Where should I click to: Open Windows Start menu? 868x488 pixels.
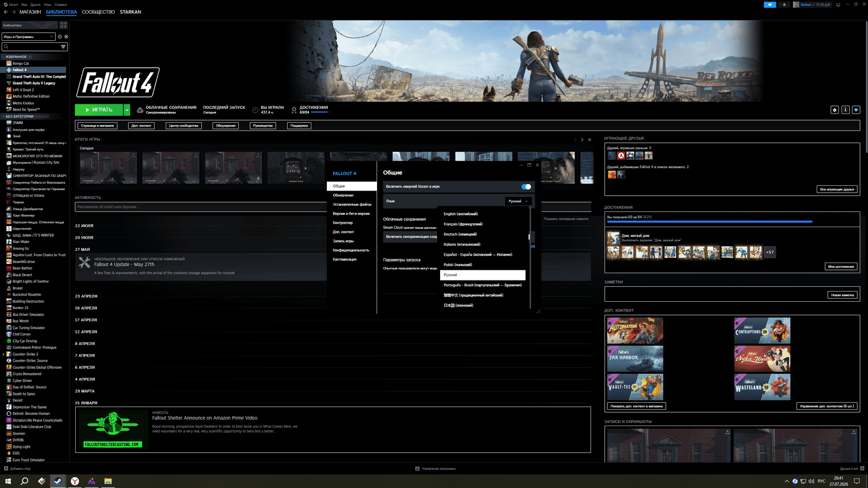pos(8,481)
